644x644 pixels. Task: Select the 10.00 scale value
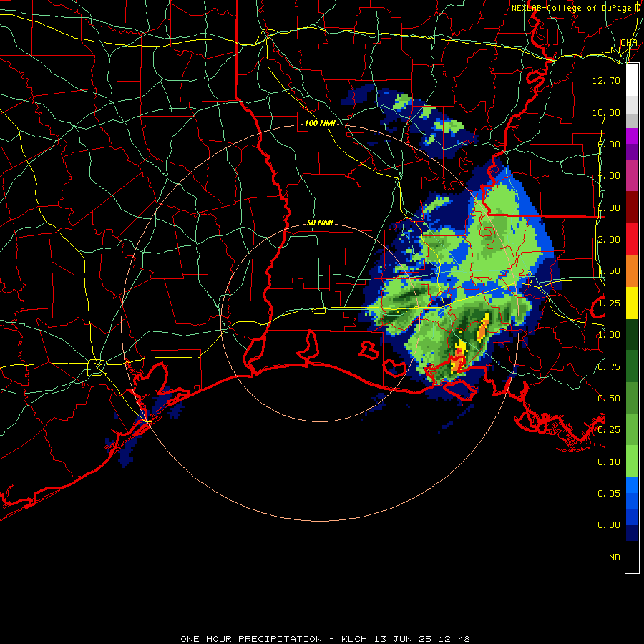point(606,112)
